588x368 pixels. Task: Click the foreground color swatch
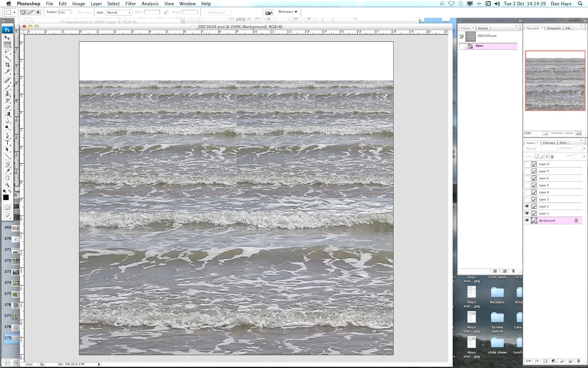click(6, 197)
